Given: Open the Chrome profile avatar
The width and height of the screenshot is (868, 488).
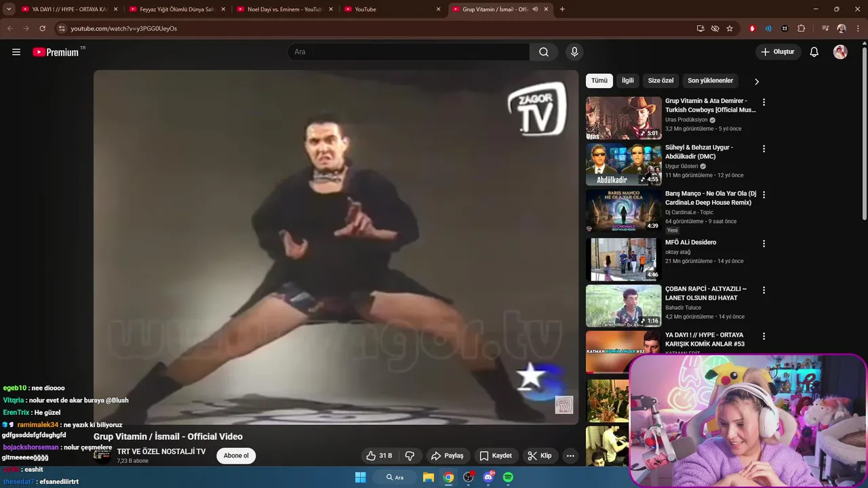Looking at the screenshot, I should click(x=842, y=28).
